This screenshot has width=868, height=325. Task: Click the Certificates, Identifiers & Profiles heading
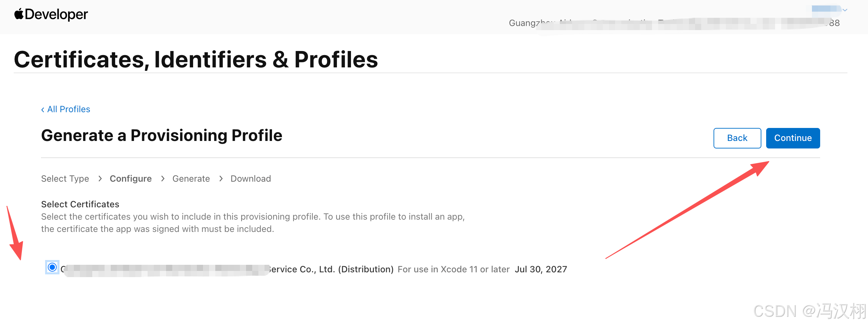click(x=196, y=60)
